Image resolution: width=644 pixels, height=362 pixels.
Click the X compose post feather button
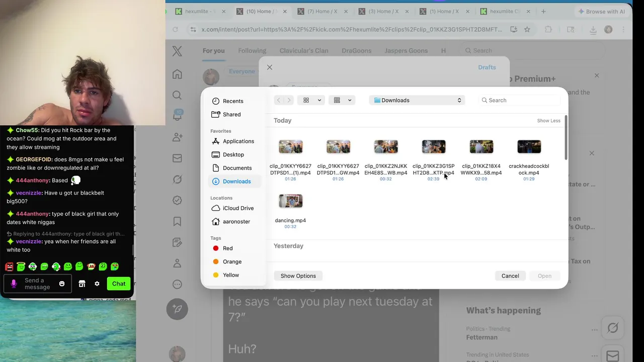pyautogui.click(x=177, y=309)
